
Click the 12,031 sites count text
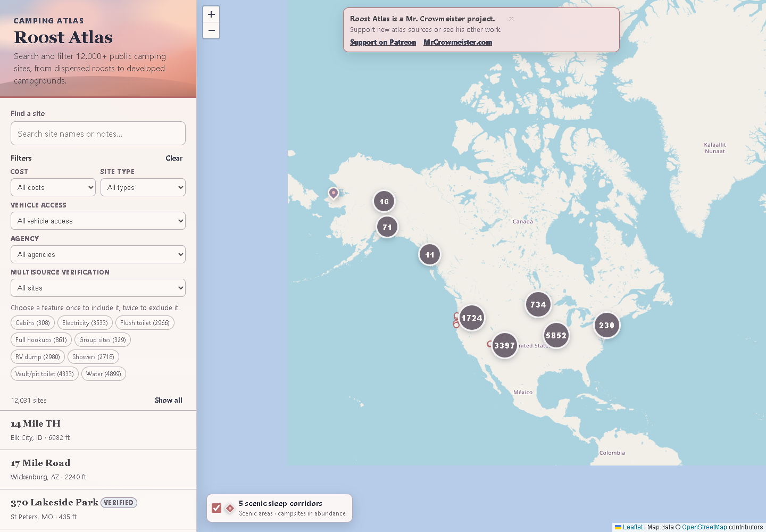click(x=29, y=401)
